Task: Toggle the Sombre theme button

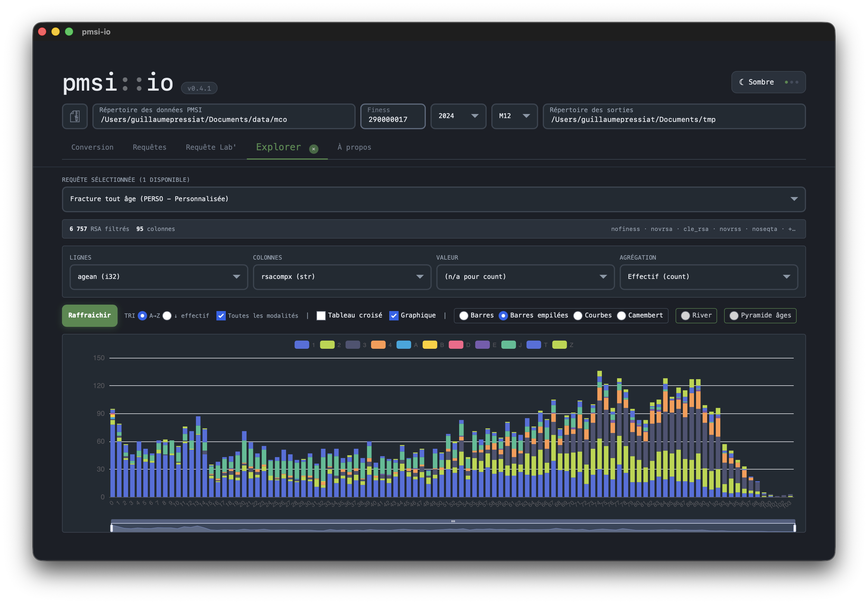Action: tap(768, 82)
